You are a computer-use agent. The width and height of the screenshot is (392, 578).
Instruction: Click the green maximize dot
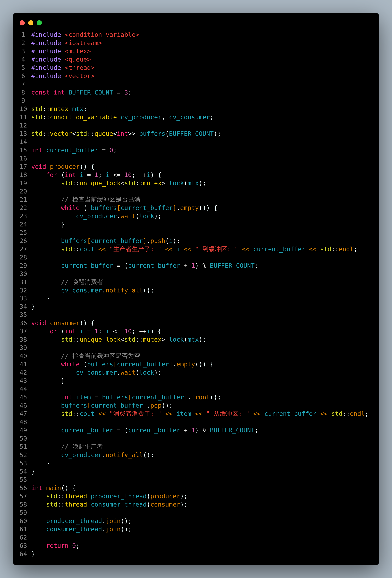[39, 23]
